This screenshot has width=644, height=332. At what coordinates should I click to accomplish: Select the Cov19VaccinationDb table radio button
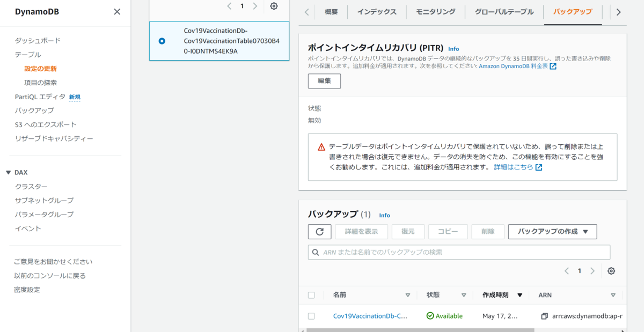tap(162, 41)
